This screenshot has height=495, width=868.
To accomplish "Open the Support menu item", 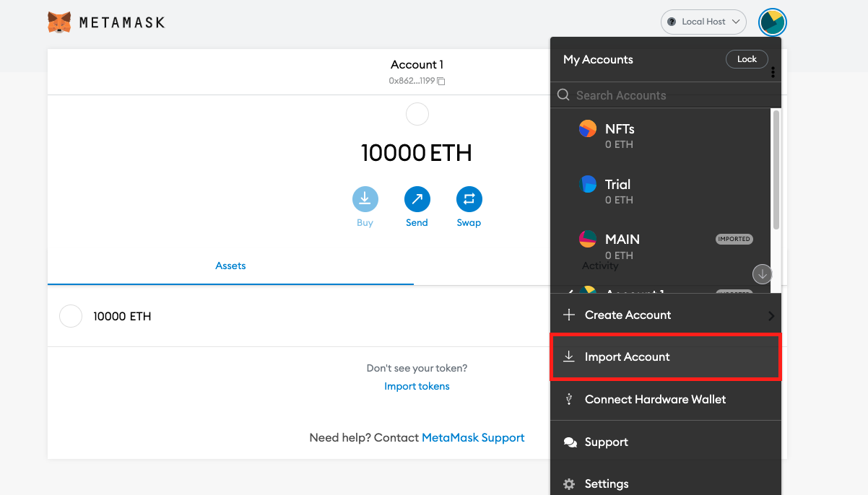I will [666, 442].
